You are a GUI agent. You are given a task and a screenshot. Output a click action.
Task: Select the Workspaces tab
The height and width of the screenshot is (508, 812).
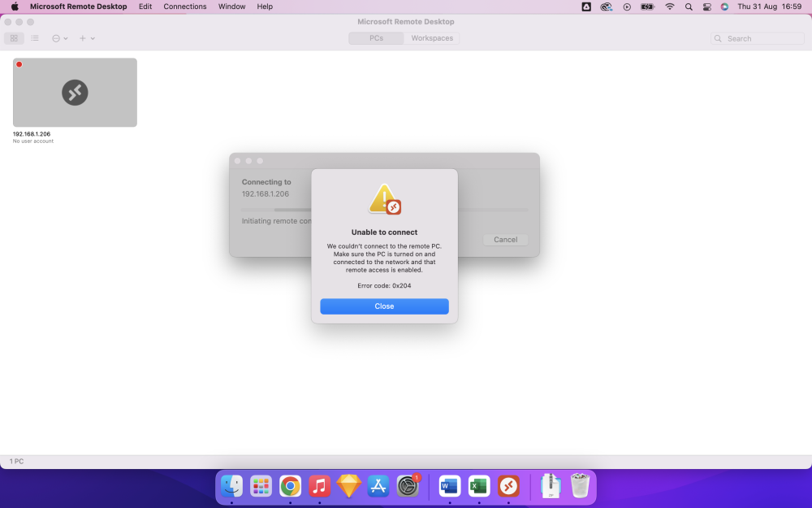coord(432,38)
